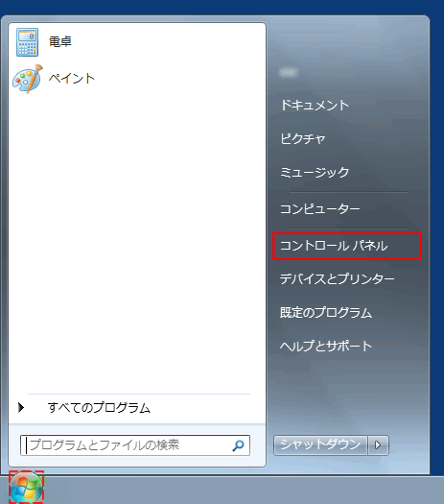Open the Calculator (電卓) icon
Viewport: 444px width, 504px height.
click(27, 42)
